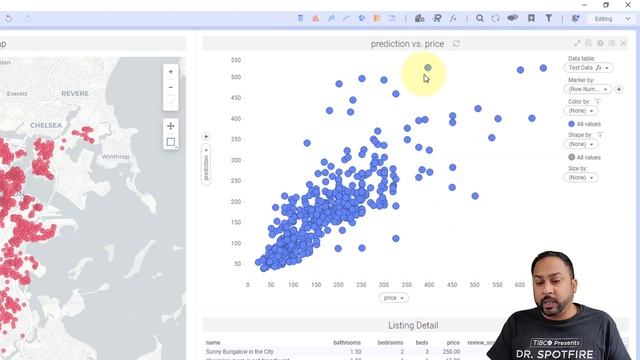Click the duplicate icon in chart title bar
Image resolution: width=640 pixels, height=360 pixels.
click(589, 43)
